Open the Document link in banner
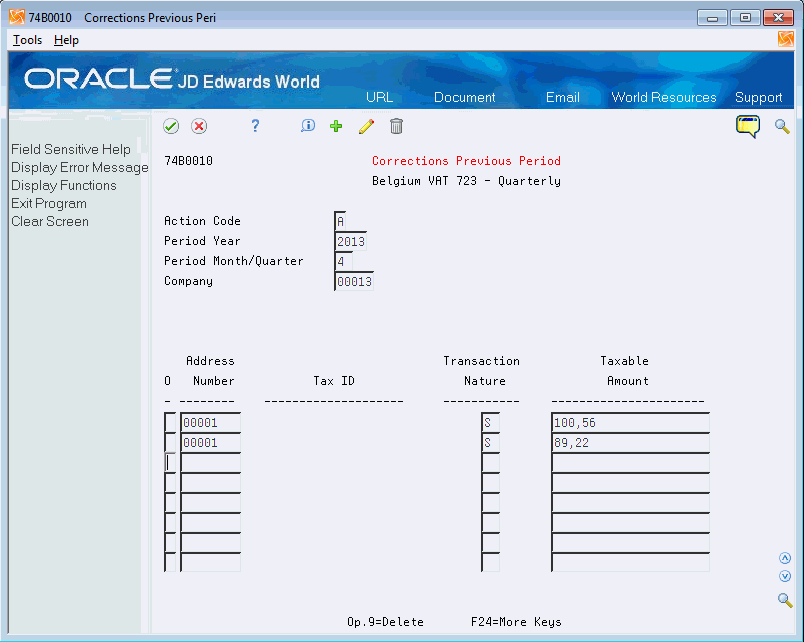Screen dimensions: 804x642 [x=465, y=97]
